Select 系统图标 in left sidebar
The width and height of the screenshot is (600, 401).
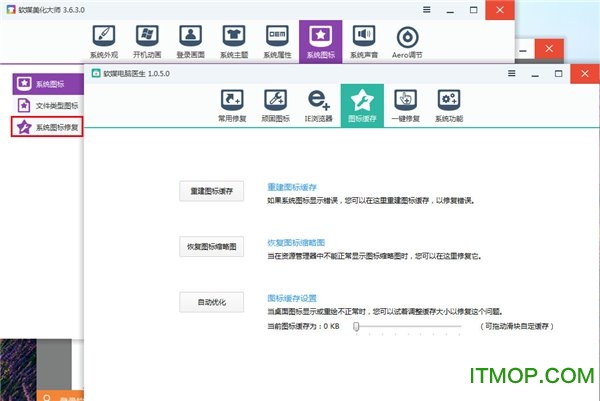(x=48, y=84)
